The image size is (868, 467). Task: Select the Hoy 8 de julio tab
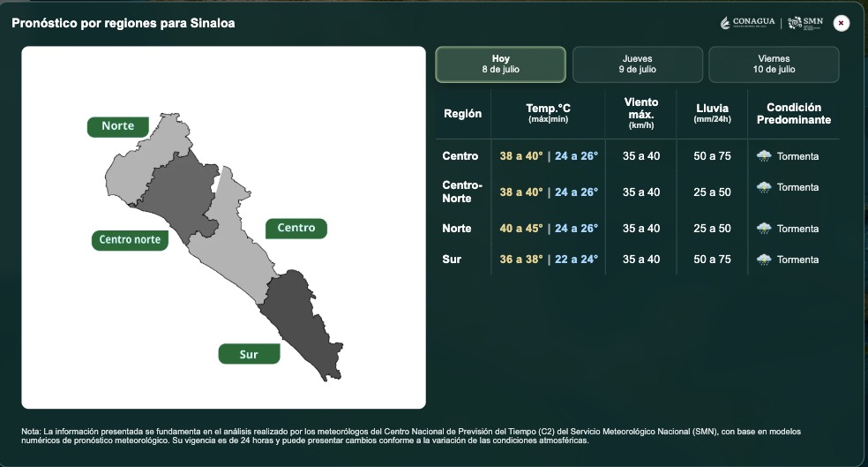click(500, 64)
